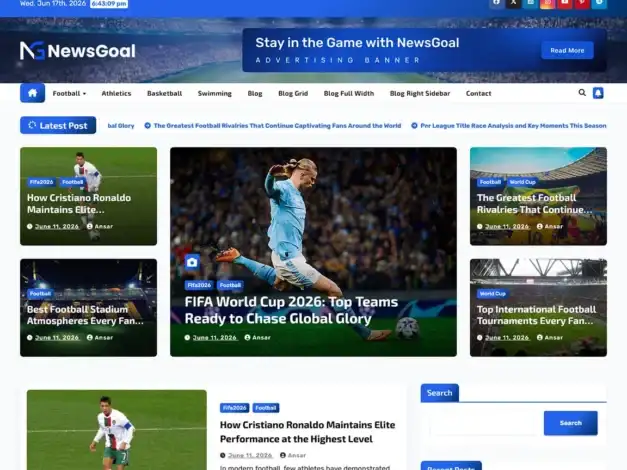This screenshot has height=470, width=627.
Task: Click Fifa2026 tag on featured World Cup post
Action: (x=199, y=285)
